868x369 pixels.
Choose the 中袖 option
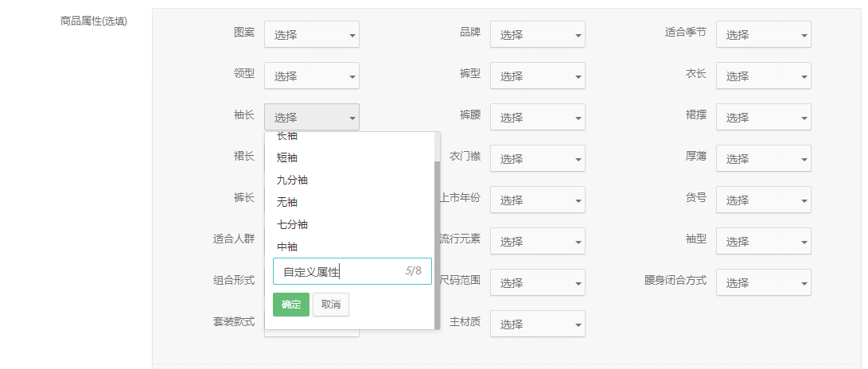click(287, 247)
